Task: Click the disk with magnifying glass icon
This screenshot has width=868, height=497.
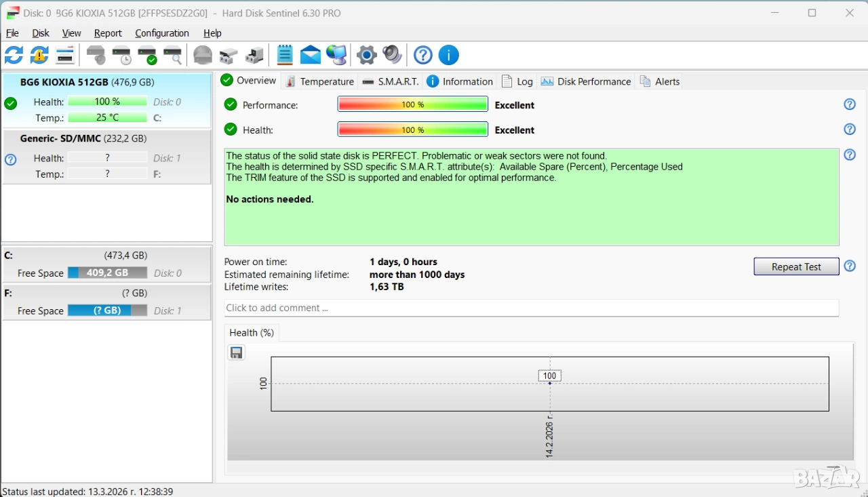Action: tap(174, 55)
